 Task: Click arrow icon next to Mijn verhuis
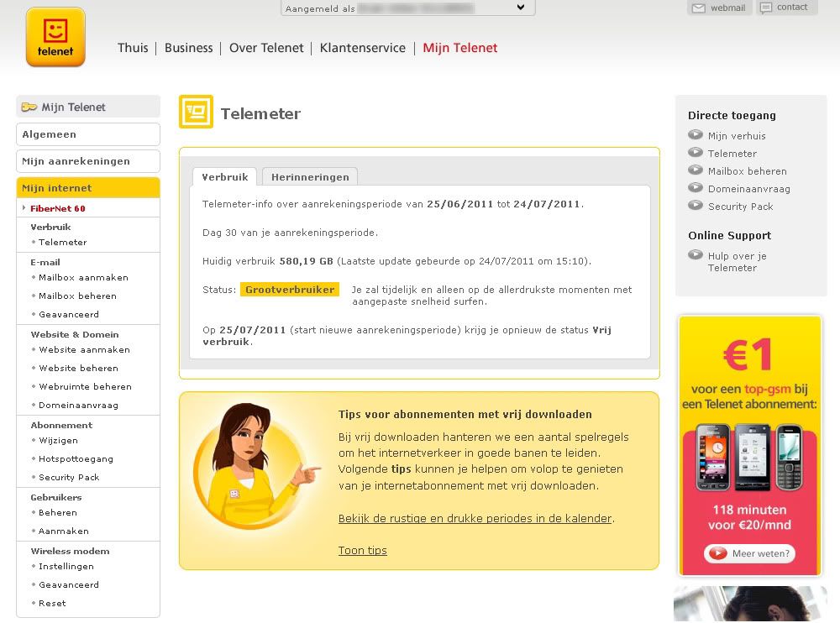(696, 135)
